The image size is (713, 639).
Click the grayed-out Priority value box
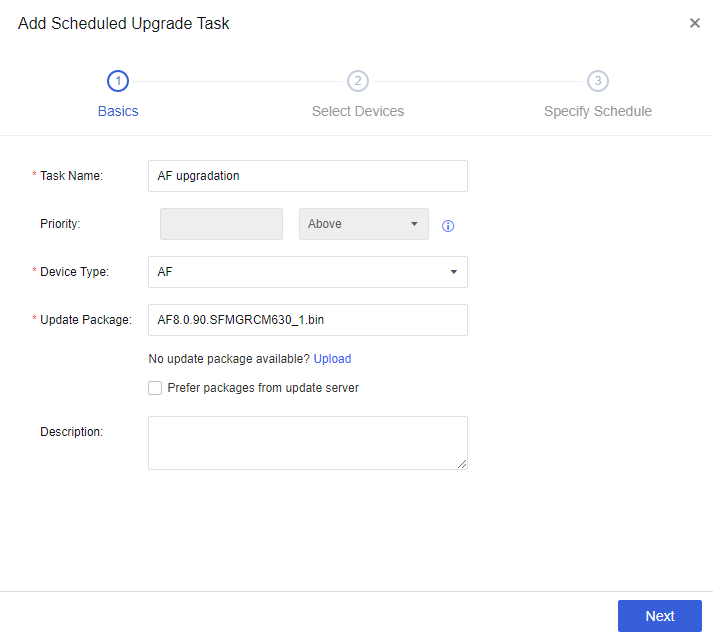[221, 224]
